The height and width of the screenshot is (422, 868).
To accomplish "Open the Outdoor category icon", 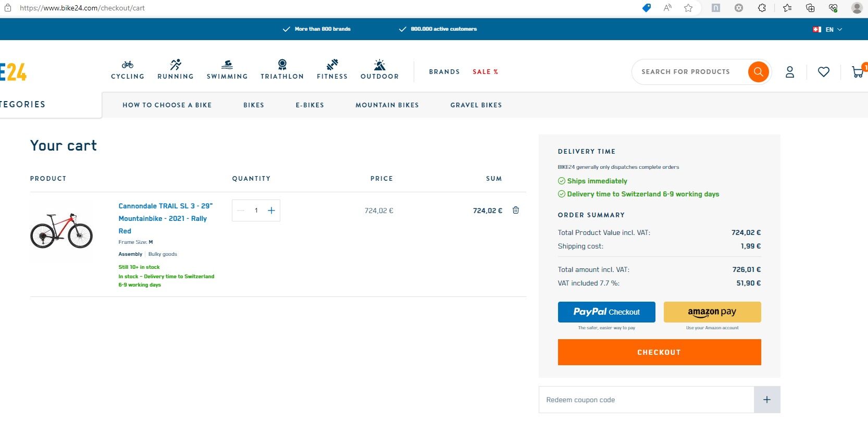I will tap(380, 65).
